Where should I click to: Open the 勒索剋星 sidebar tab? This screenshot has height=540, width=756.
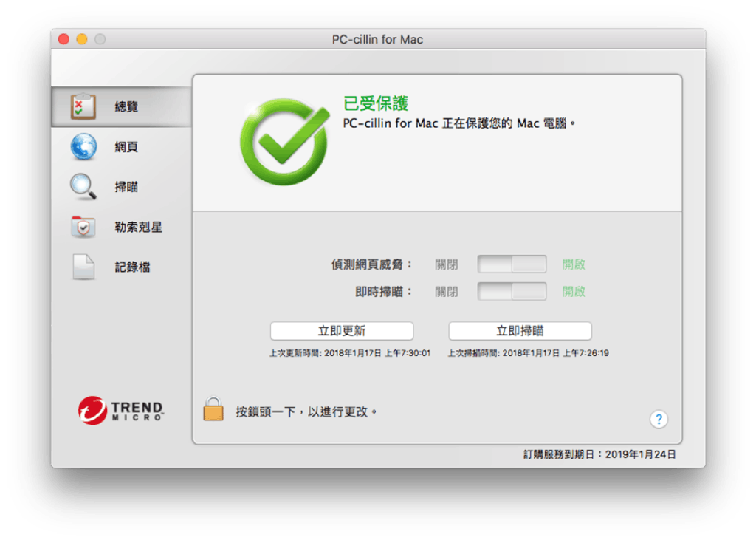point(122,227)
